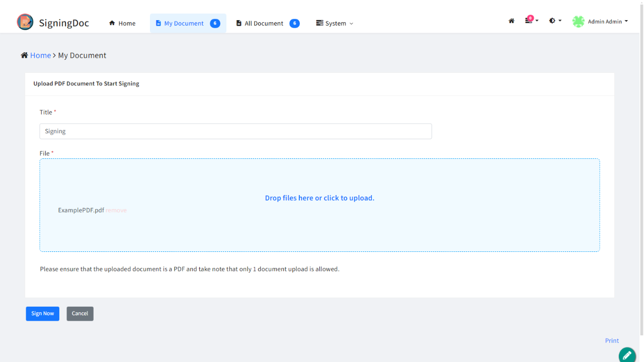Click the Home breadcrumb link

[x=40, y=55]
